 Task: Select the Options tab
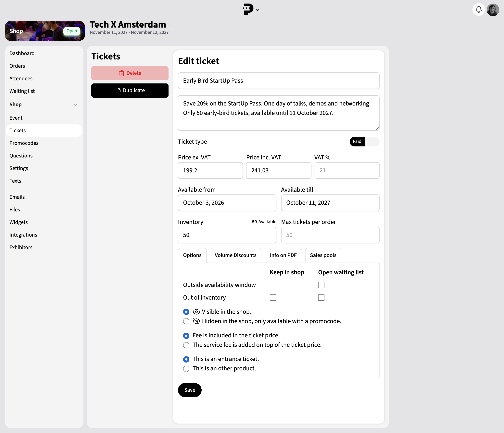[192, 255]
